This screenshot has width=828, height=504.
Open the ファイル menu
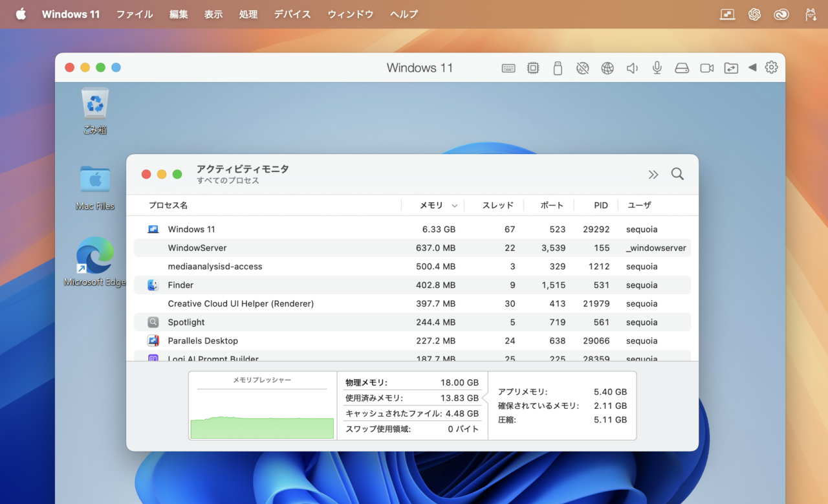tap(135, 14)
